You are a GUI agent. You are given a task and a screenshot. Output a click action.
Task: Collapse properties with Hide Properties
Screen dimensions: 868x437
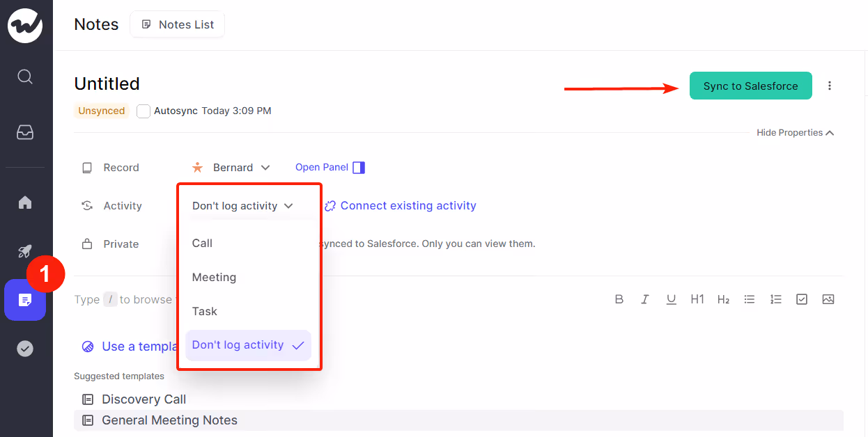tap(795, 132)
